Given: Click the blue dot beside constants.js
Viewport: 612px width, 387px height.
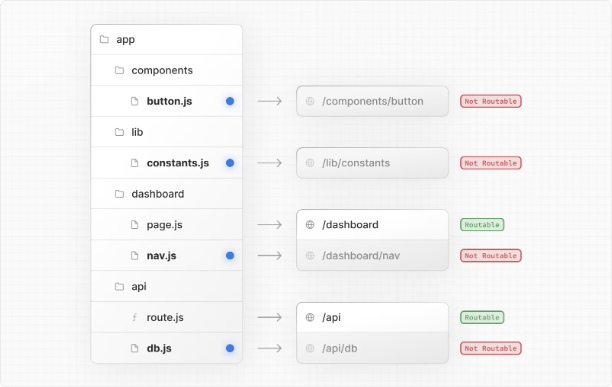Looking at the screenshot, I should pyautogui.click(x=230, y=163).
